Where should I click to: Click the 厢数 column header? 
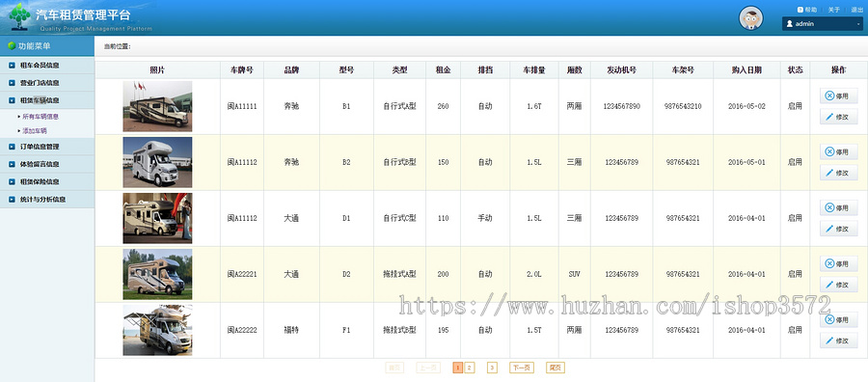pyautogui.click(x=575, y=70)
